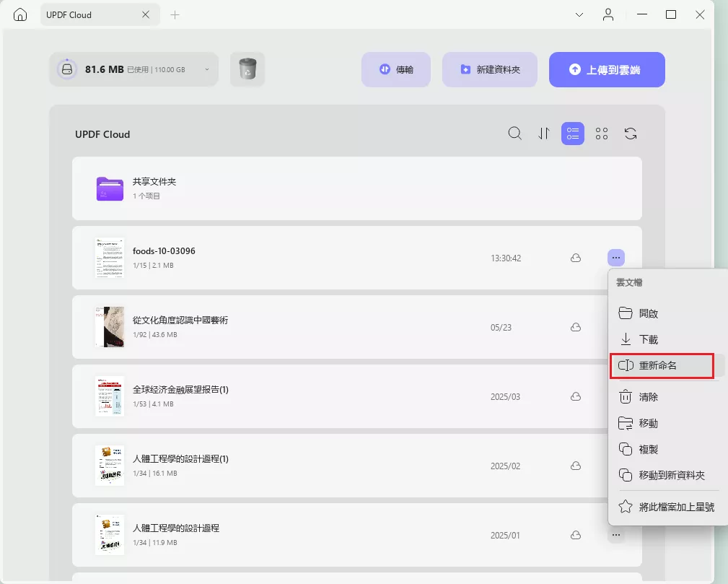
Task: Select 人體工程學的設計過程(1) file name
Action: tap(180, 458)
